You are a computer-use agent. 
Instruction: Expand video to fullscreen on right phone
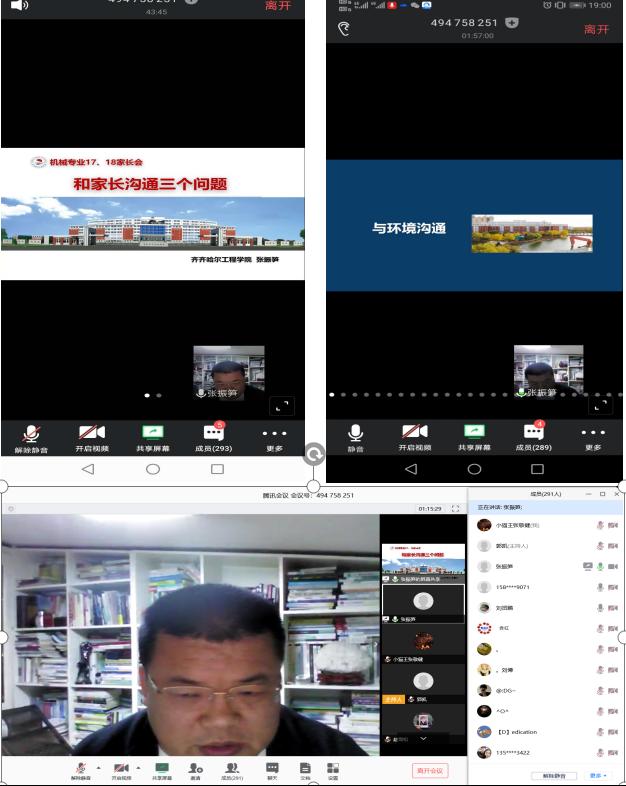(601, 404)
